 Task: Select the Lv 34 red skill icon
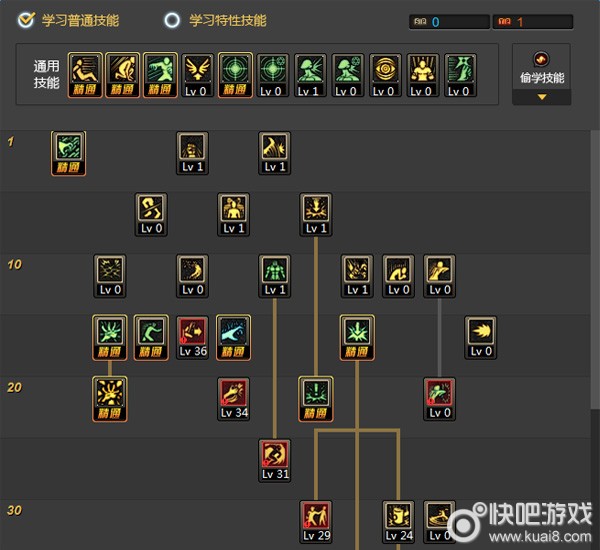click(x=234, y=399)
